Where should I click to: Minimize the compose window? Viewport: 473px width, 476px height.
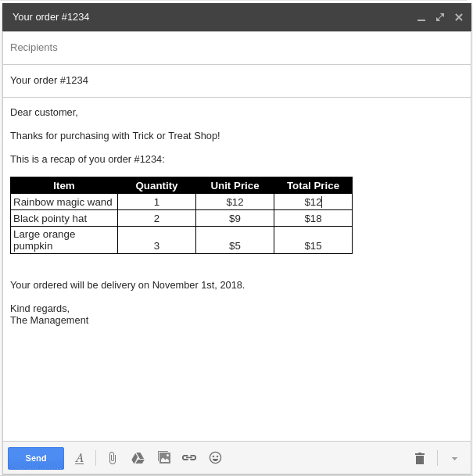tap(421, 17)
